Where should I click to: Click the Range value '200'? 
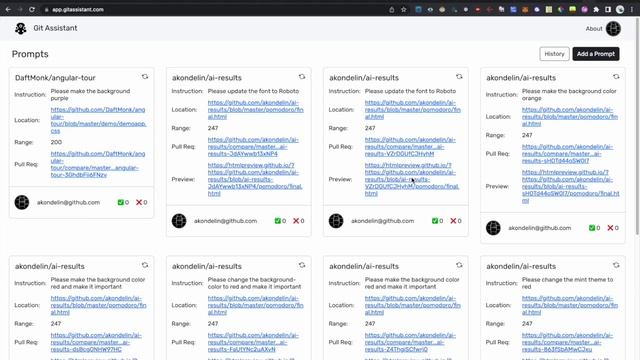coord(56,142)
